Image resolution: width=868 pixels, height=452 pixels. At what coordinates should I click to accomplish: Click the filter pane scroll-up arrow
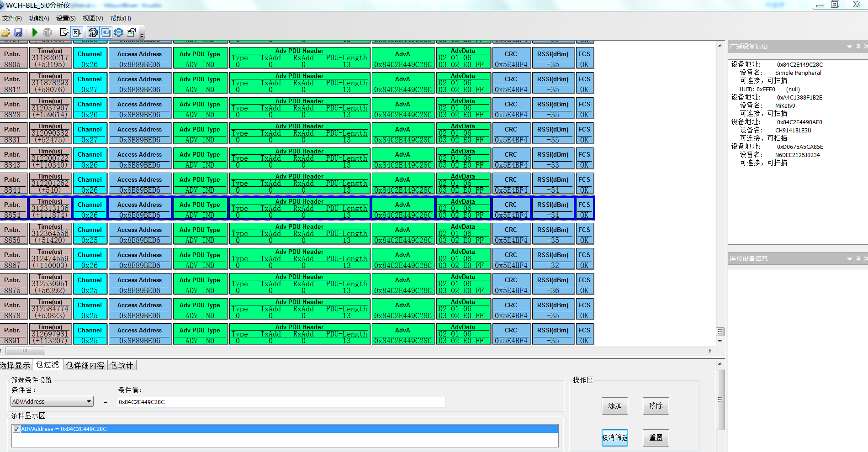point(720,364)
